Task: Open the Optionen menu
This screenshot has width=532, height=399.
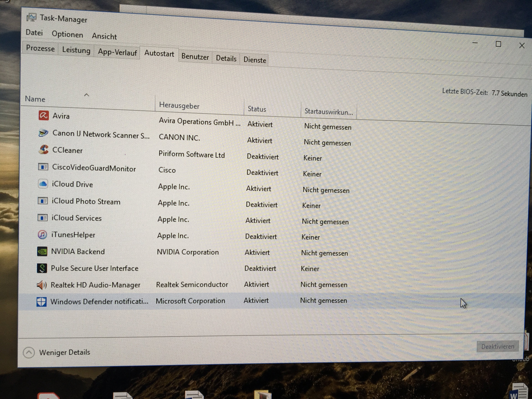Action: (x=67, y=34)
